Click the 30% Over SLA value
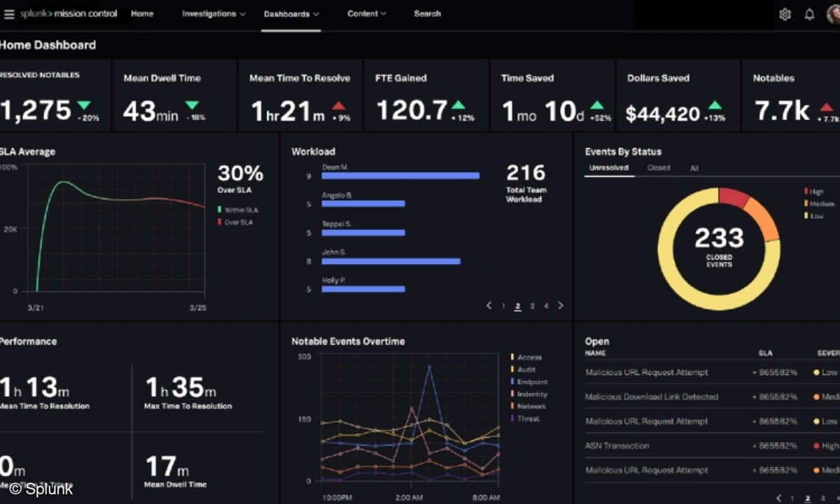Screen dimensions: 840x504 (x=240, y=174)
